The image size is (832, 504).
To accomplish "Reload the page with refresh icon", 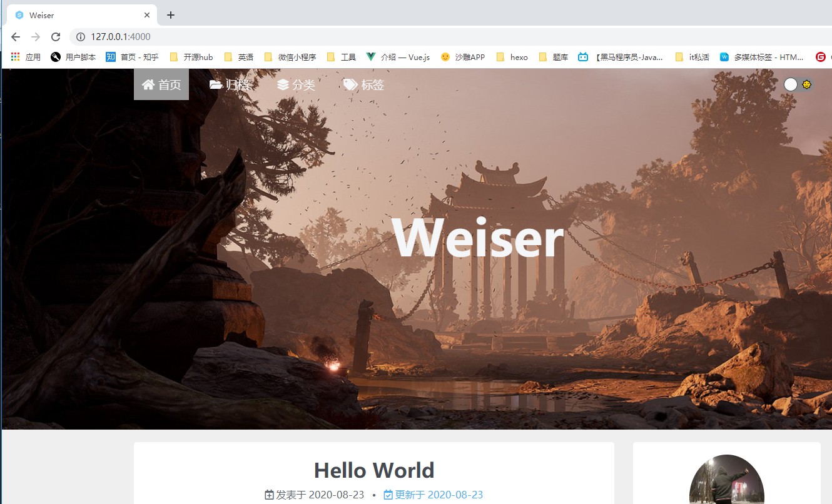I will pyautogui.click(x=56, y=37).
